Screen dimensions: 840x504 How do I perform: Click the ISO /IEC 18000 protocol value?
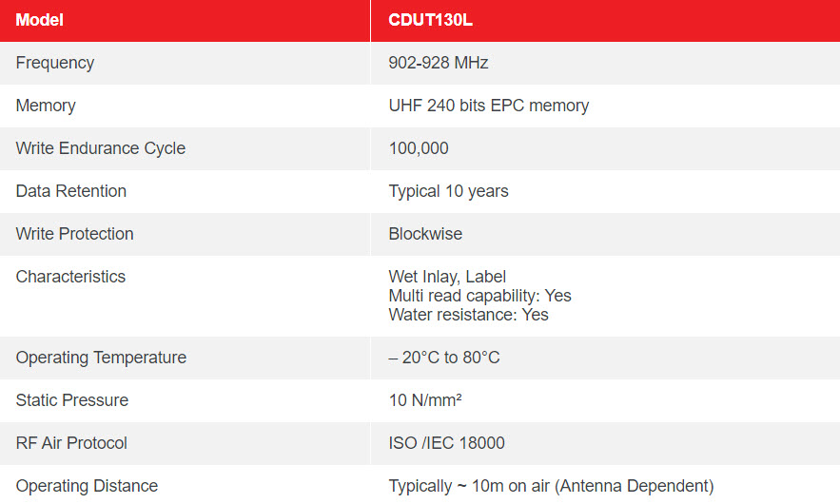(x=446, y=443)
